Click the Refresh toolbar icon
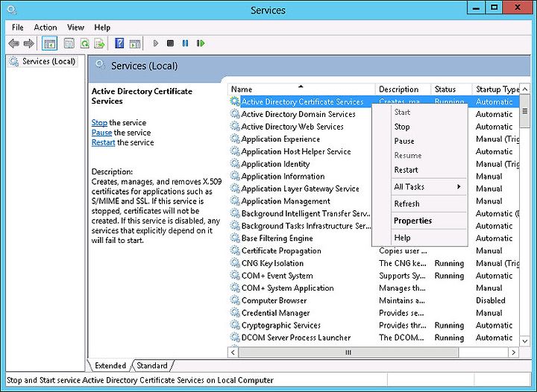Screen dimensions: 537x392 (x=84, y=43)
